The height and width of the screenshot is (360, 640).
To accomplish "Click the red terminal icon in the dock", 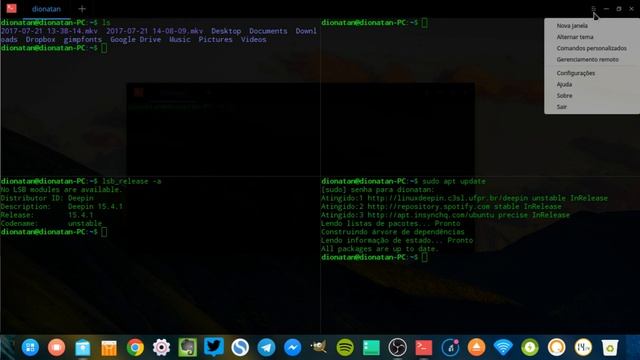I will pyautogui.click(x=424, y=348).
